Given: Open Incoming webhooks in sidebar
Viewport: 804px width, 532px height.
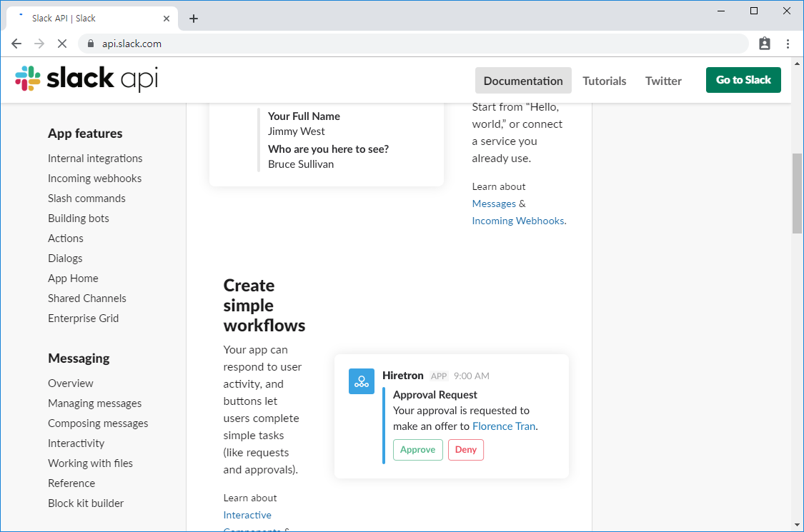Looking at the screenshot, I should click(x=94, y=179).
